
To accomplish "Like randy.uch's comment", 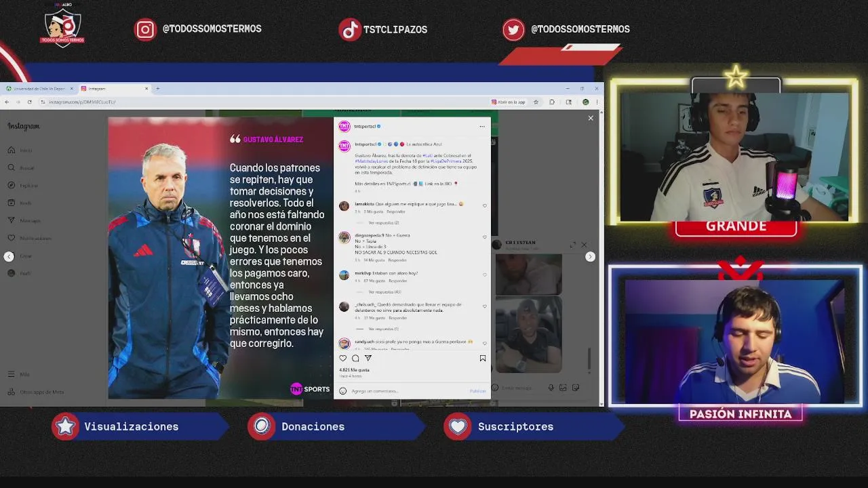I will point(484,343).
